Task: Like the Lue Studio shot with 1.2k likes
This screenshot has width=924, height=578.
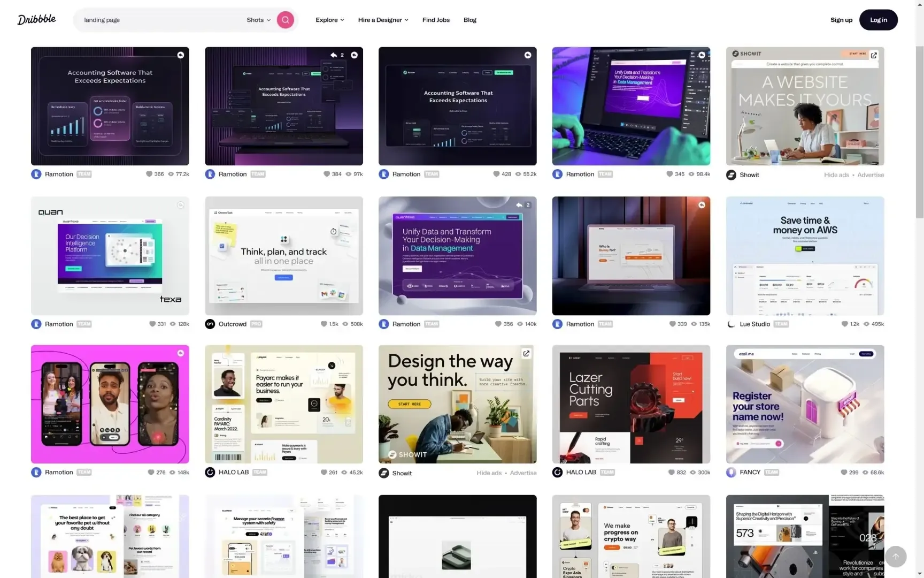Action: [844, 324]
